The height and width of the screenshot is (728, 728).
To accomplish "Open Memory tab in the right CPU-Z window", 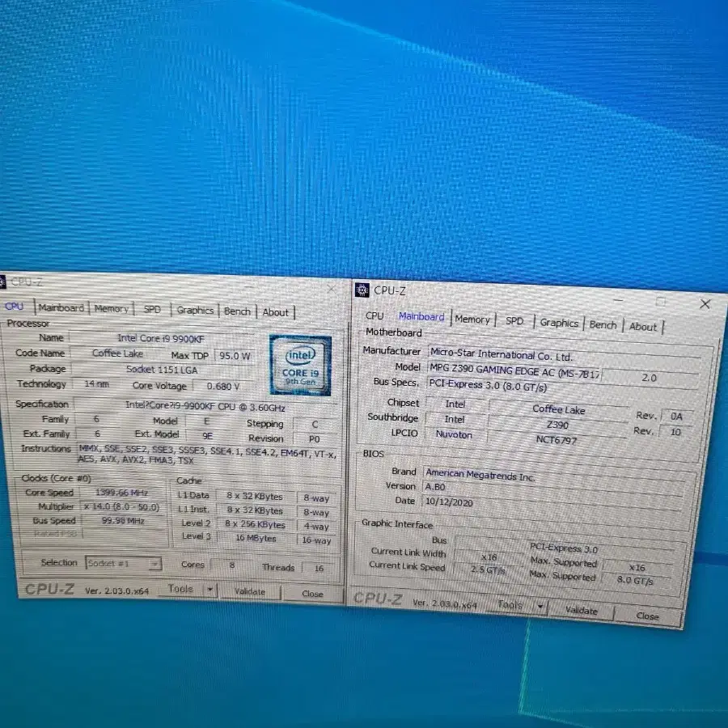I will coord(472,320).
